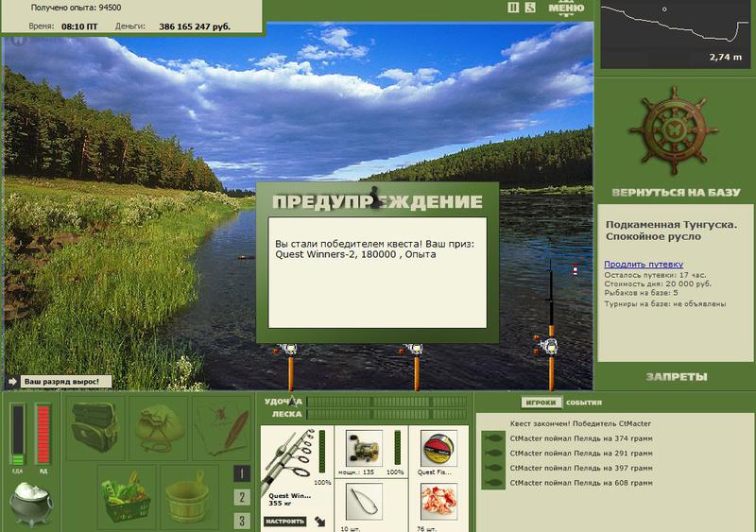Viewport: 756px width, 532px height.
Task: Click fish icon beside 397 грамм entry
Action: [493, 468]
